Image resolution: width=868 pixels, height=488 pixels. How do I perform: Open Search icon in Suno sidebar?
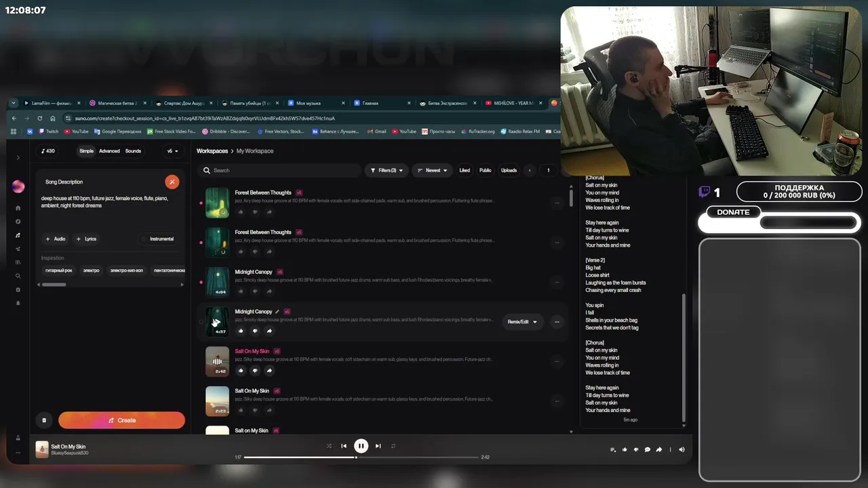click(x=18, y=276)
